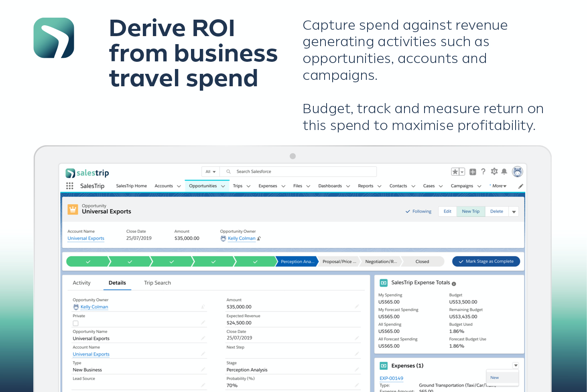The image size is (587, 392).
Task: Expand the Opportunities tab chevron
Action: pyautogui.click(x=223, y=186)
